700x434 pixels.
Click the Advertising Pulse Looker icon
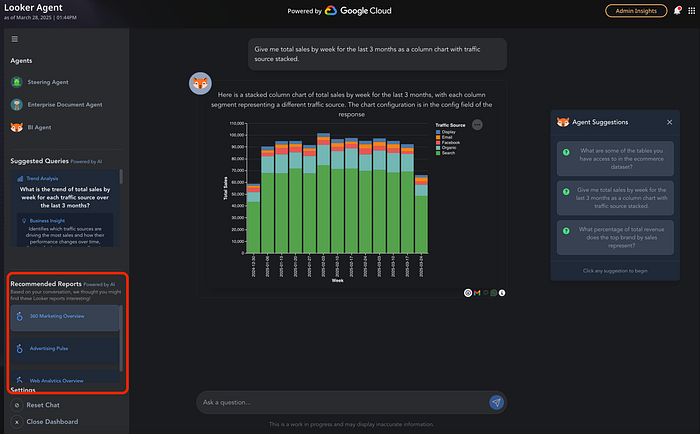20,348
